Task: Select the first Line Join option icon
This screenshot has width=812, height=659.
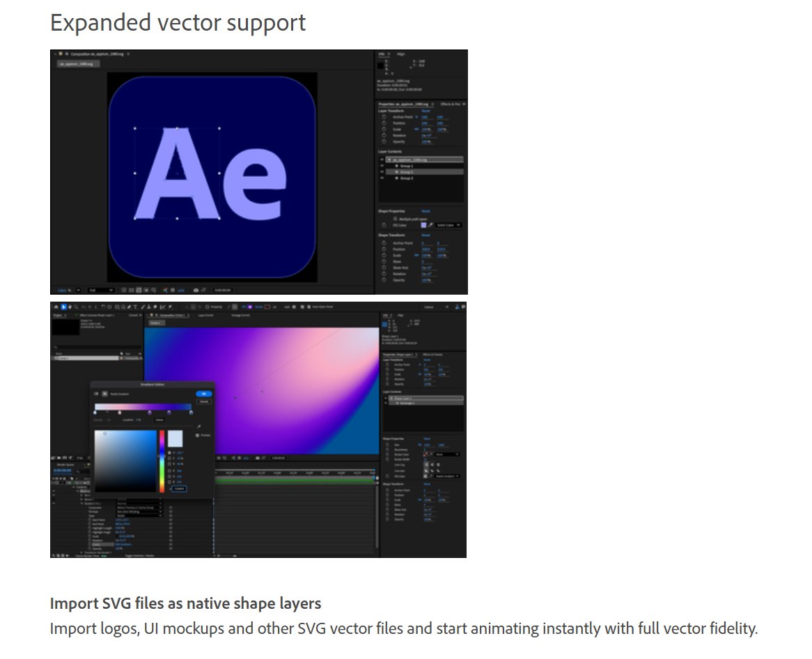Action: (426, 471)
